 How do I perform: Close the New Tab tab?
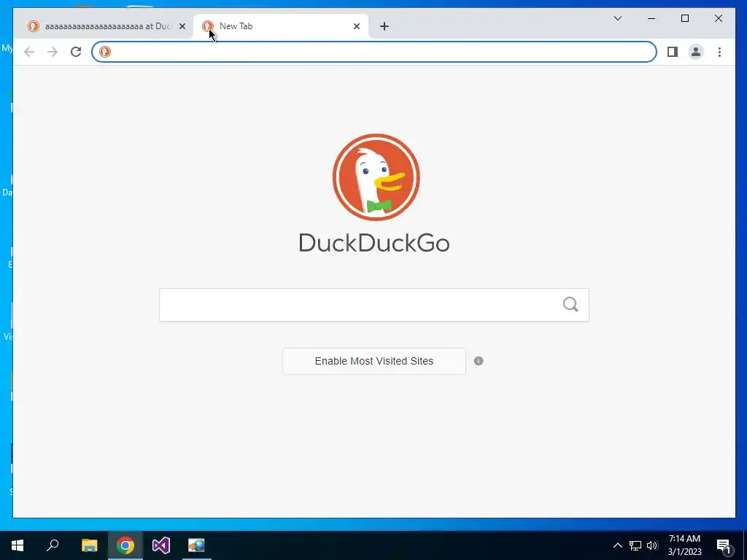356,27
